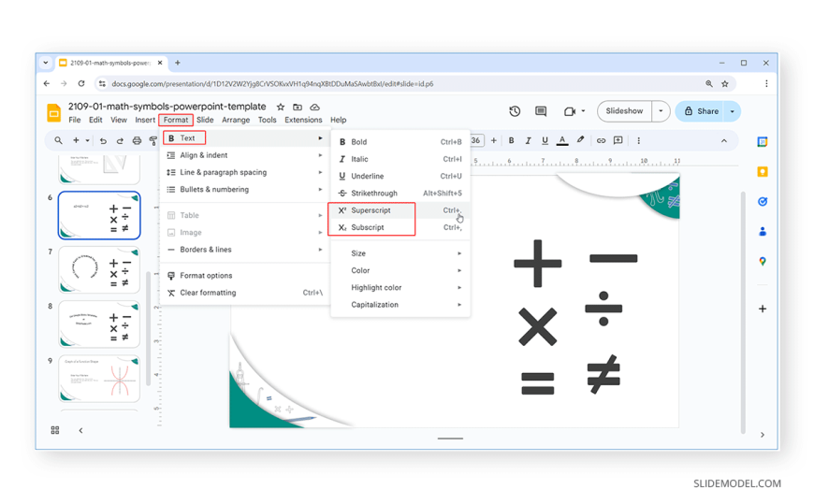
Task: Open the more options three-dot toolbar menu
Action: (638, 140)
